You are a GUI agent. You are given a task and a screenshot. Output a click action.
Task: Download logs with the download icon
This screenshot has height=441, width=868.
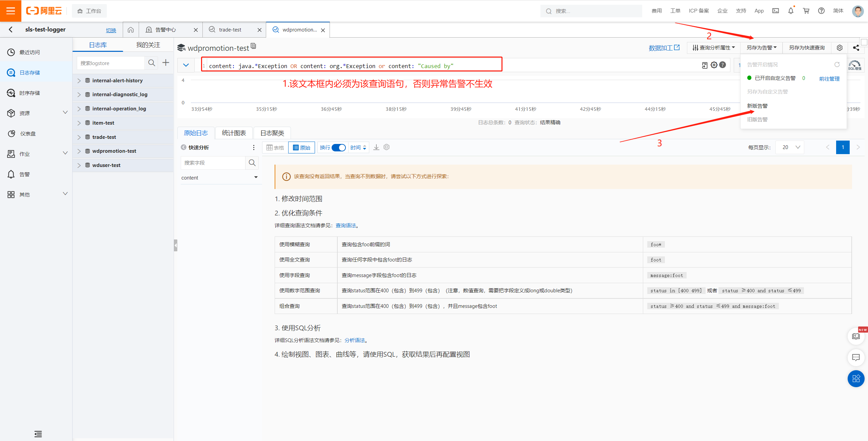[x=376, y=147]
